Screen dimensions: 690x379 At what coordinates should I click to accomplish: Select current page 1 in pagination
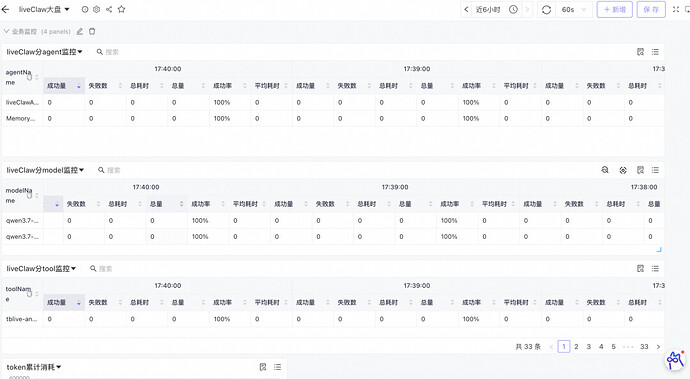(564, 346)
